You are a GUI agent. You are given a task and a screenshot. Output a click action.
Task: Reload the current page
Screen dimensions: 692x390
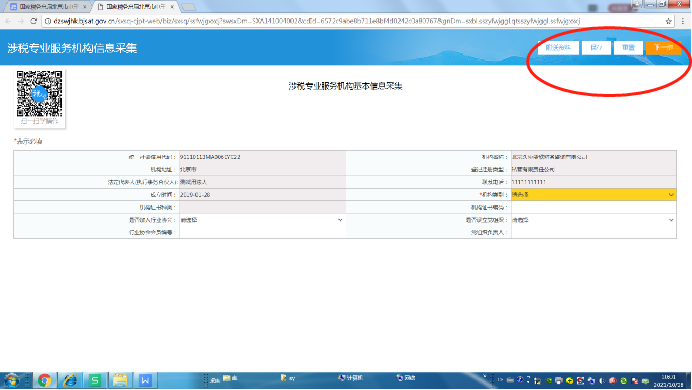coord(34,21)
